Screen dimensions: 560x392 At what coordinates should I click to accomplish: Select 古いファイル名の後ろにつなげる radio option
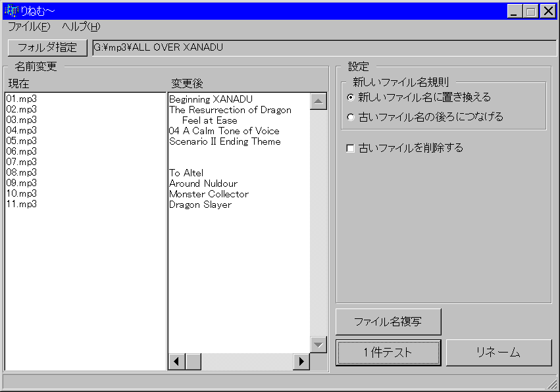[x=425, y=116]
